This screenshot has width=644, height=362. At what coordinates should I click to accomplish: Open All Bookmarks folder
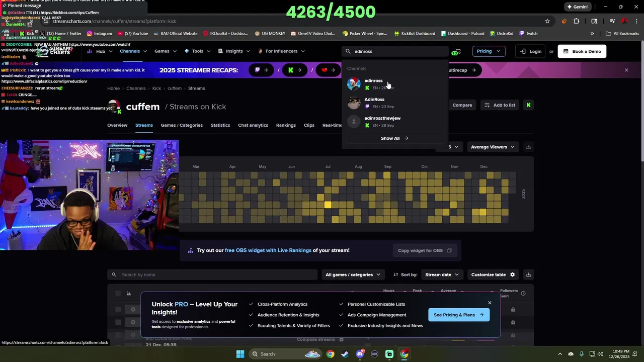622,34
